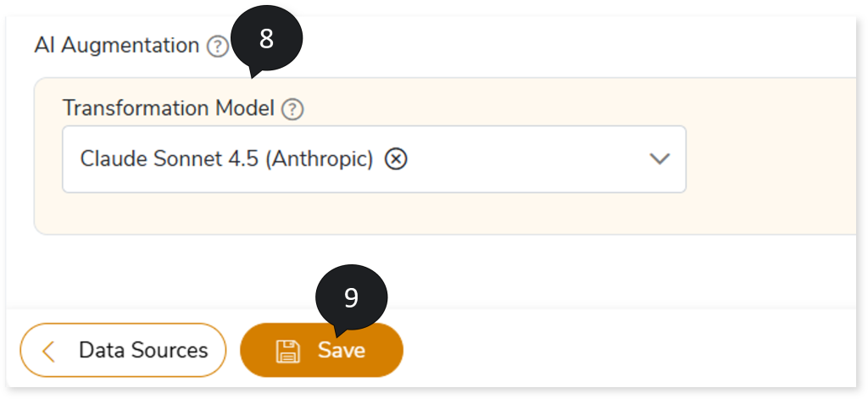This screenshot has width=868, height=399.
Task: Go back to Data Sources
Action: click(x=123, y=350)
